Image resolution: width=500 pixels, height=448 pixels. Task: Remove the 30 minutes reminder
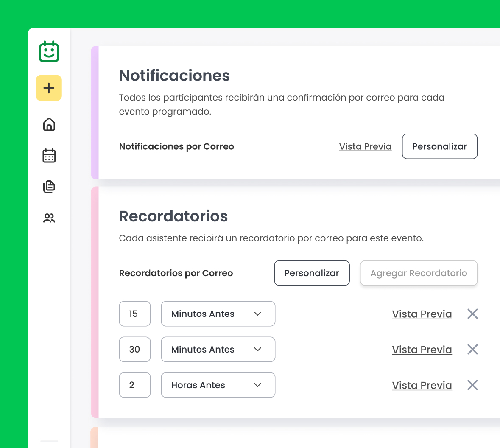(x=472, y=350)
